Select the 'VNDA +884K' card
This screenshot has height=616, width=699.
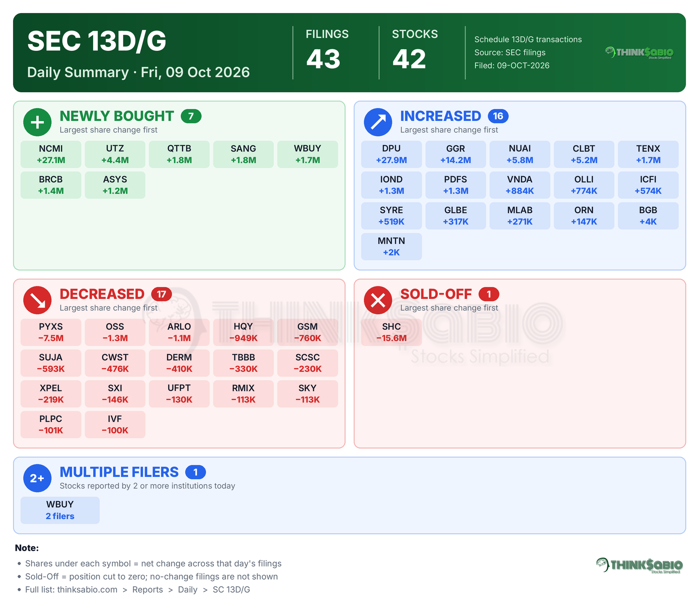coord(520,185)
